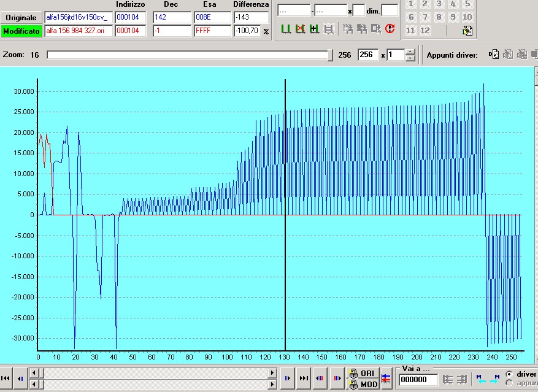Go to next difference red-blue arrow
The height and width of the screenshot is (392, 538).
click(x=337, y=379)
